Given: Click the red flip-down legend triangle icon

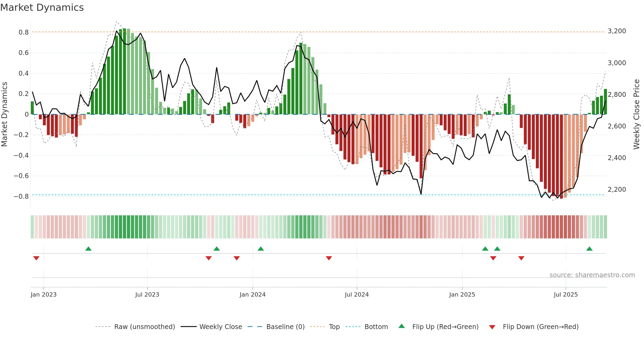Looking at the screenshot, I should 492,327.
